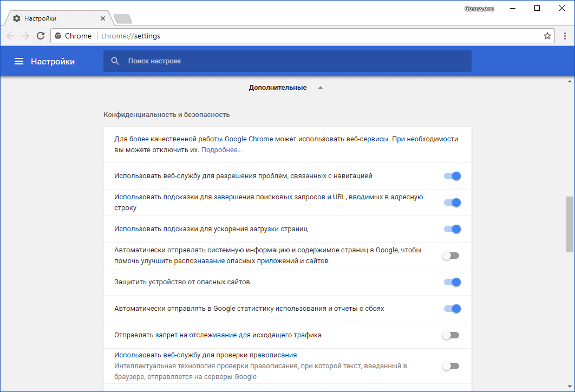Image resolution: width=575 pixels, height=392 pixels.
Task: Open the Подробнее link
Action: pos(221,150)
